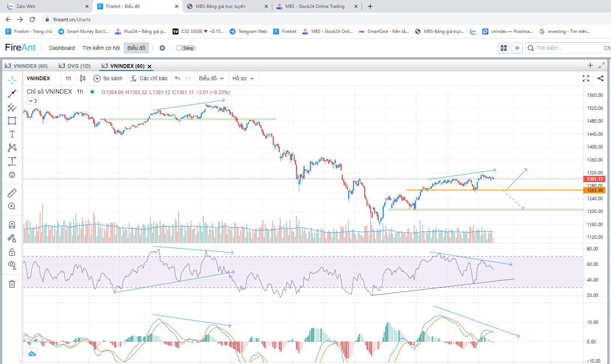Expand the Biểu đồ dropdown in toolbar

click(211, 78)
